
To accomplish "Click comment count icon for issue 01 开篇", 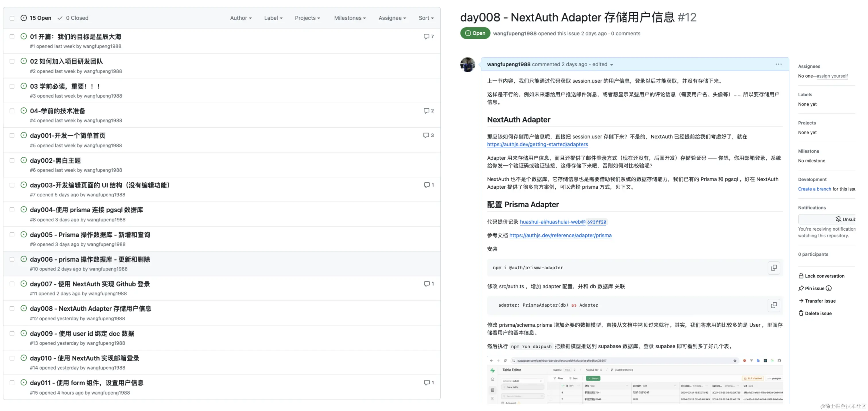I will 426,36.
